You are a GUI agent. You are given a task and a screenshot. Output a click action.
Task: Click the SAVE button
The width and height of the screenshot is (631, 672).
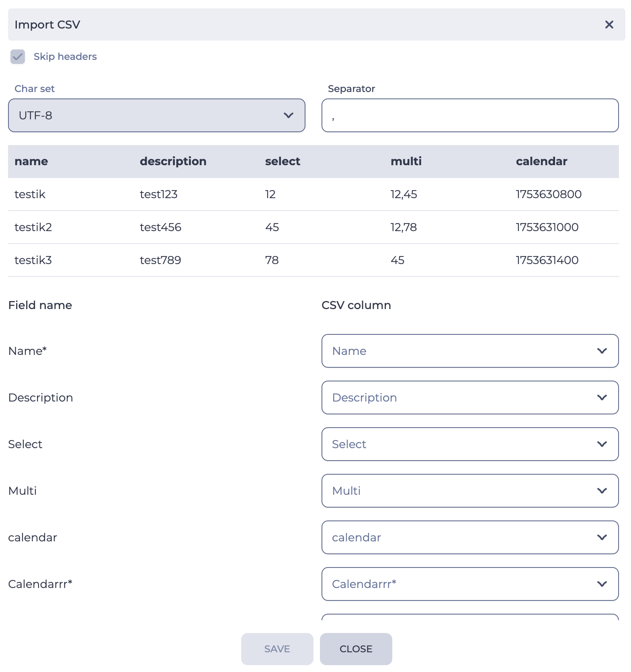(x=277, y=649)
